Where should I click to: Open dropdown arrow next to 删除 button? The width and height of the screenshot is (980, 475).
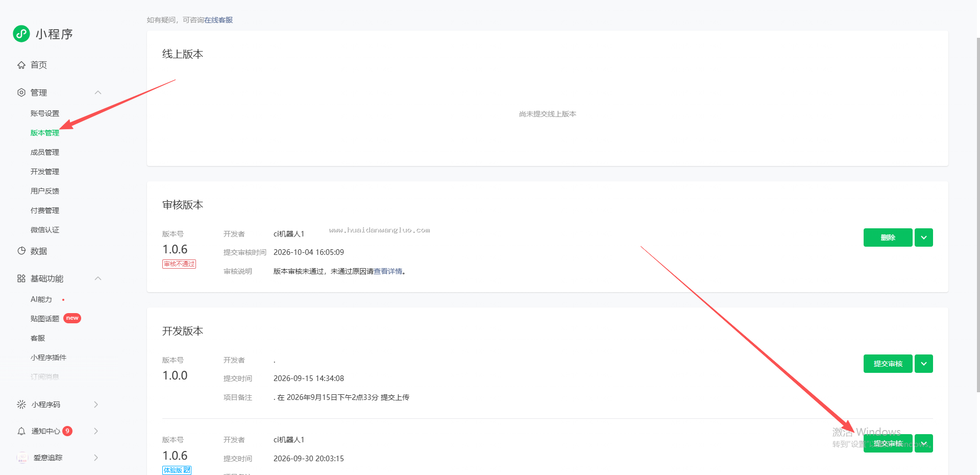click(924, 237)
